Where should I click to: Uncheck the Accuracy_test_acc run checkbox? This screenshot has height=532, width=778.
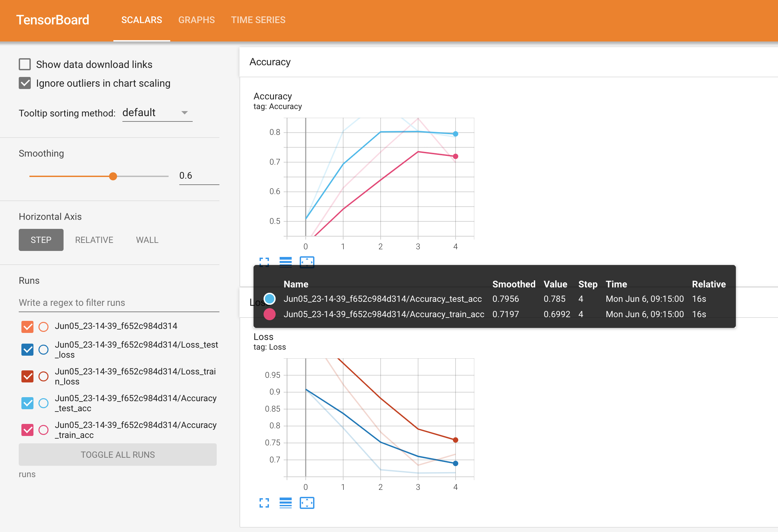[27, 403]
